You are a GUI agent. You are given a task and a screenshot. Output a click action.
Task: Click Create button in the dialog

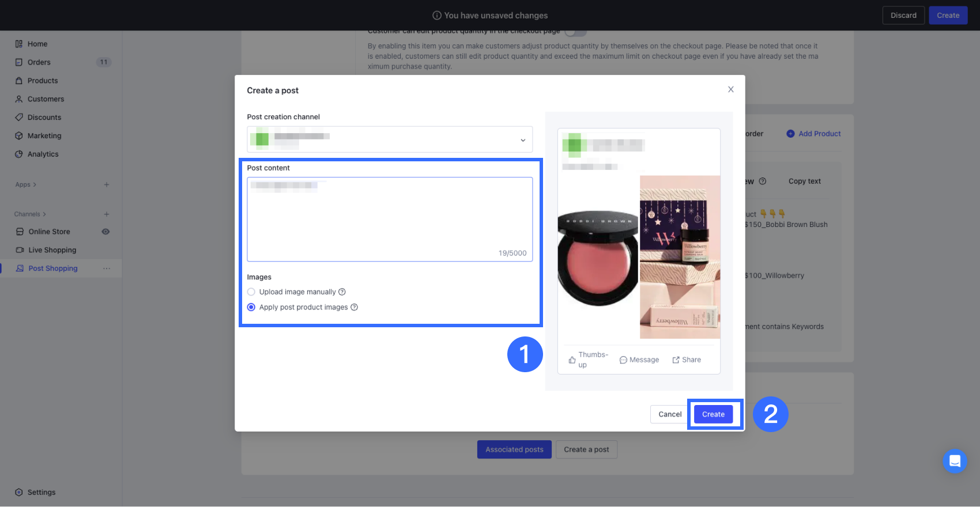[x=713, y=414]
